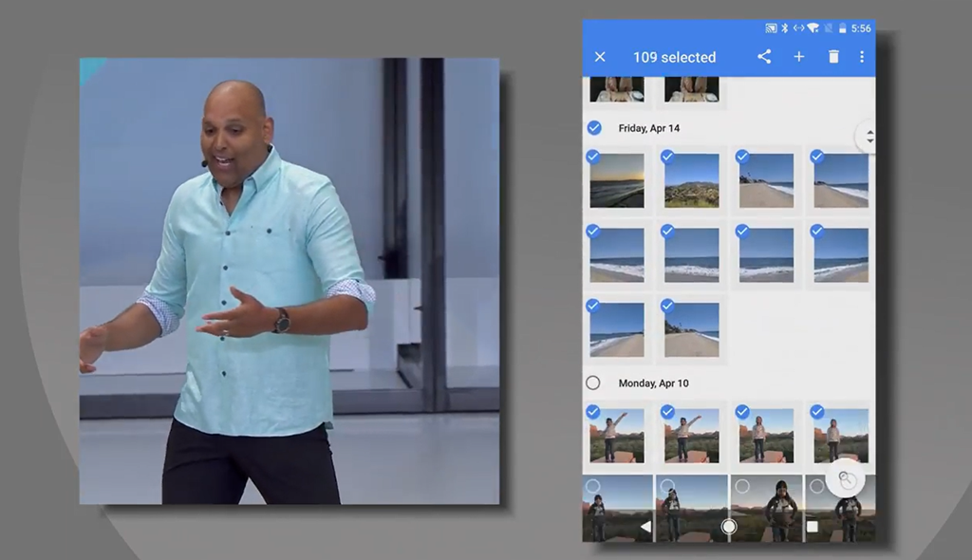Select first unselected photo in bottom row
Viewport: 972px width, 560px height.
[x=592, y=486]
